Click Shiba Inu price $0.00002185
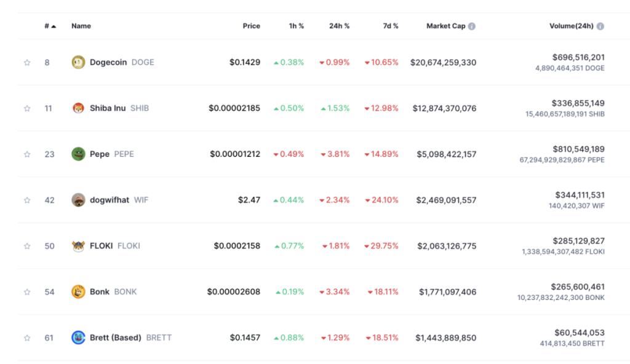630x364 pixels. pos(234,108)
